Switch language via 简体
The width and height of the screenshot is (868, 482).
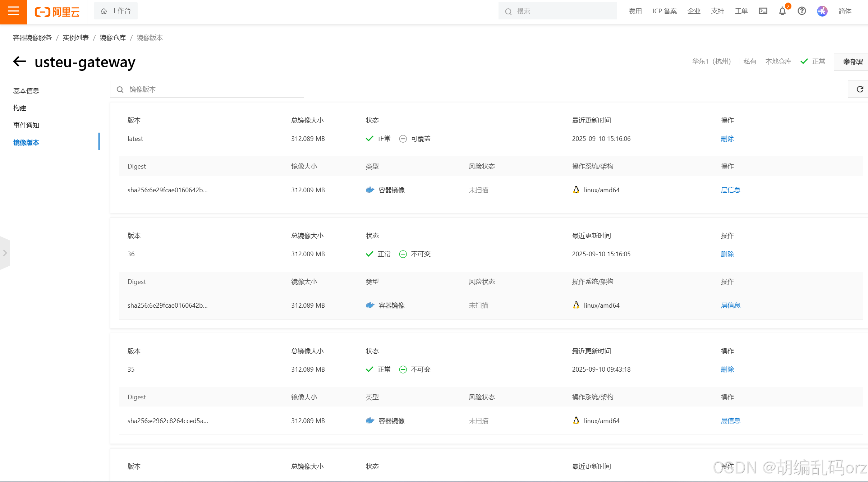point(845,11)
